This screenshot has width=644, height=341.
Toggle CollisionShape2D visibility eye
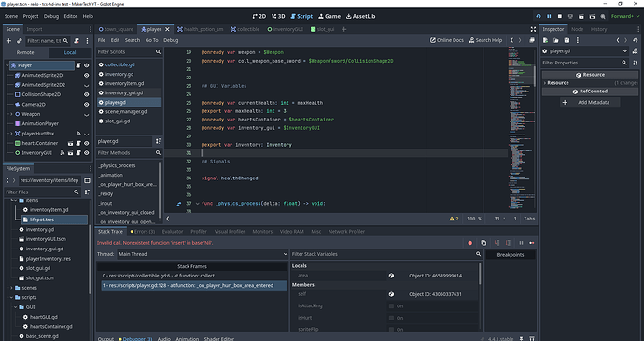click(x=87, y=94)
